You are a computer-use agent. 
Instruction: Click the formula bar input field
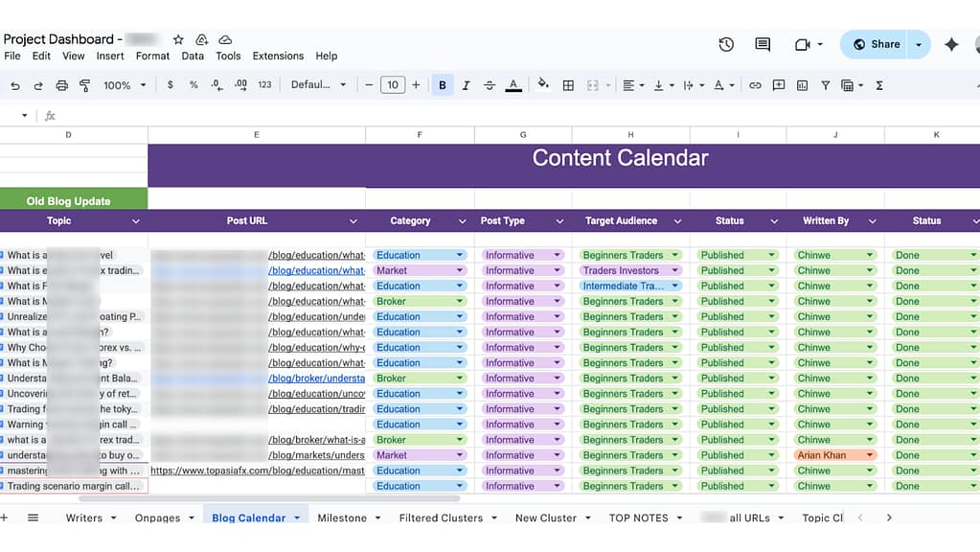287,115
